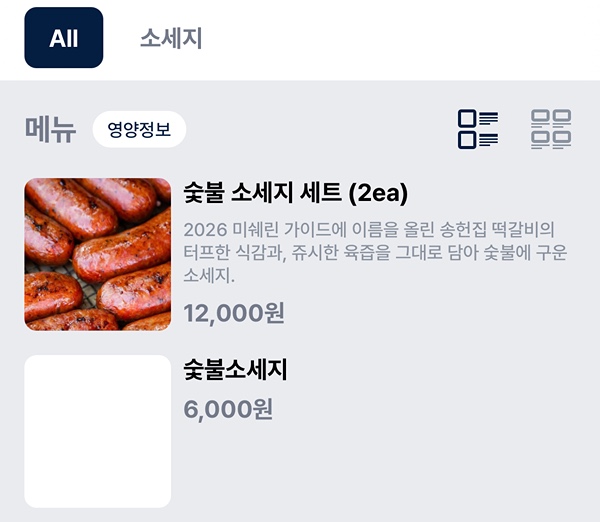Tap the white placeholder above 6,000원 item row
This screenshot has height=522, width=600.
pyautogui.click(x=98, y=431)
